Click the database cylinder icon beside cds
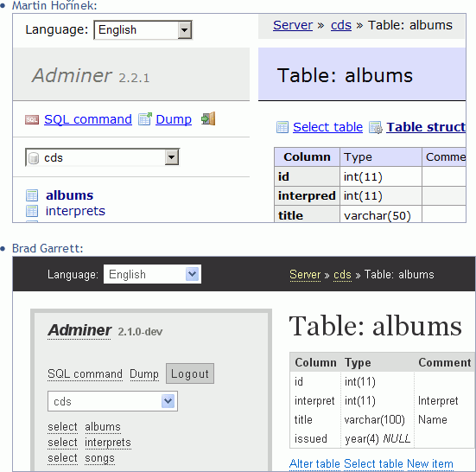The width and height of the screenshot is (476, 472). [x=34, y=158]
